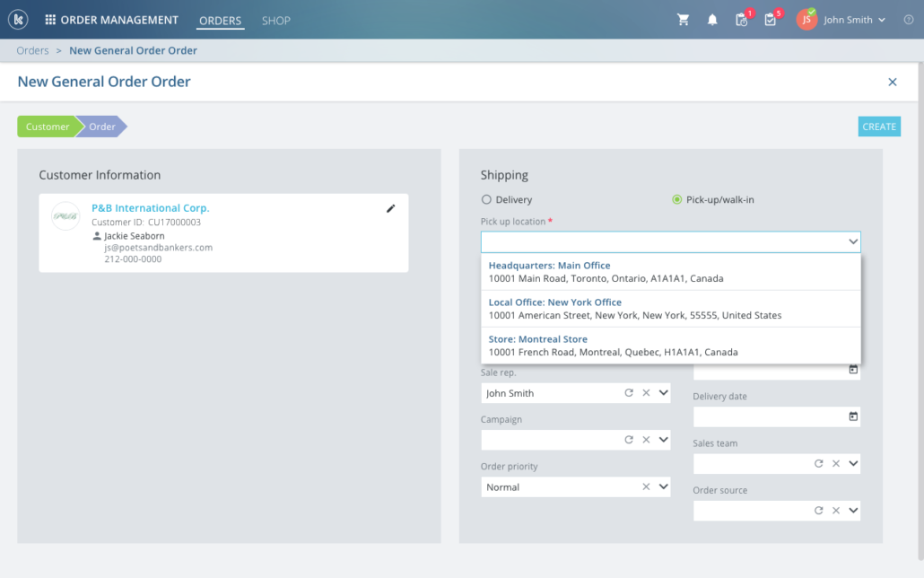Open the Delivery date calendar picker
This screenshot has height=578, width=924.
(853, 416)
